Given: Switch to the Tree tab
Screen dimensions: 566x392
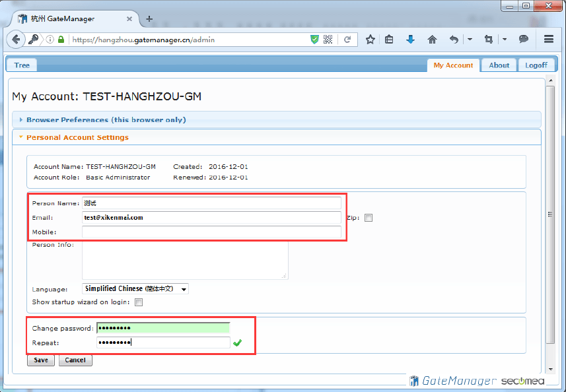Looking at the screenshot, I should (x=22, y=65).
